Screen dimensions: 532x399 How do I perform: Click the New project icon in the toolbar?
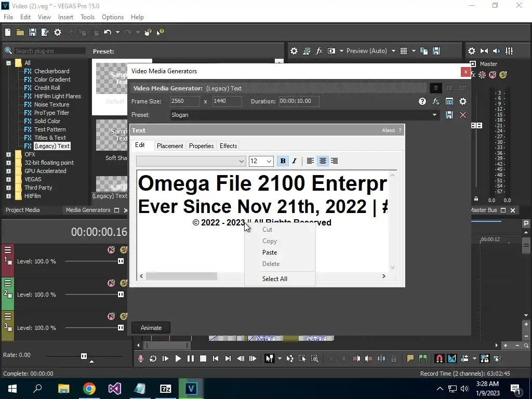point(8,32)
